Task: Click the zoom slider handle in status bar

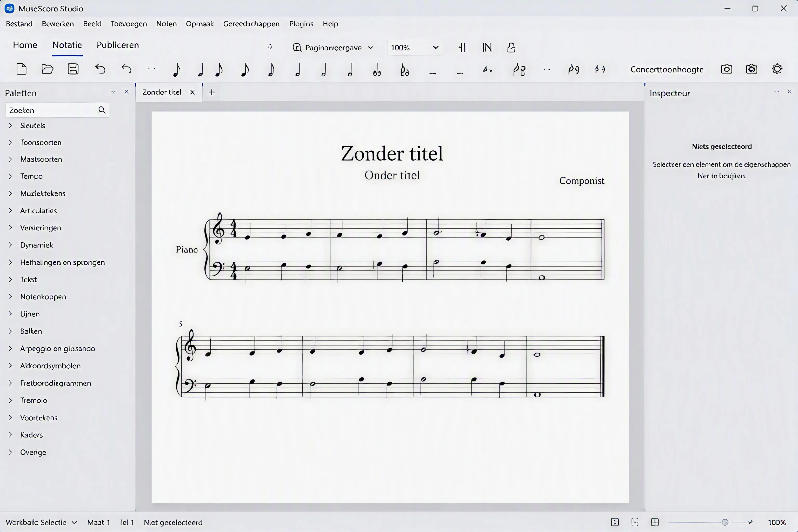Action: [725, 522]
